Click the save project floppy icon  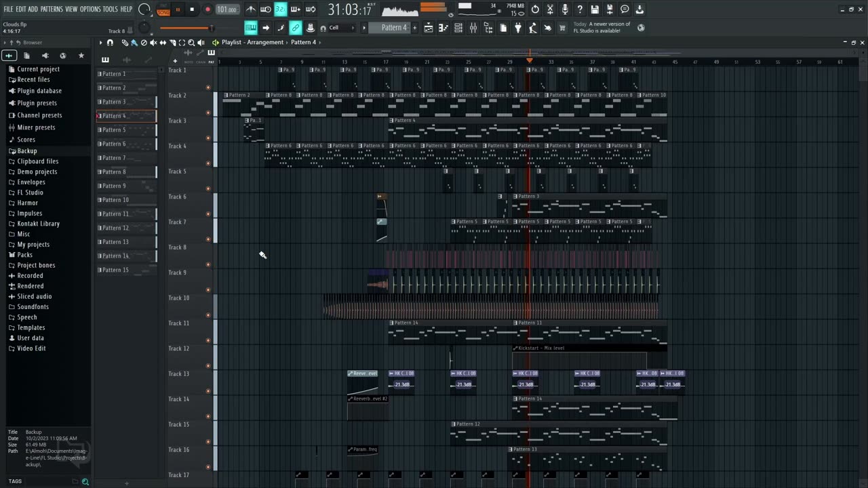tap(595, 9)
